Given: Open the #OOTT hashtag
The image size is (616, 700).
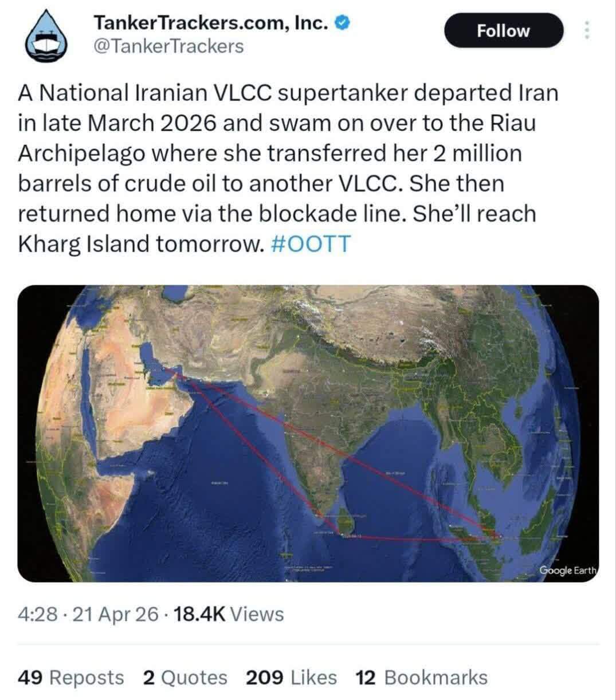Looking at the screenshot, I should point(309,243).
